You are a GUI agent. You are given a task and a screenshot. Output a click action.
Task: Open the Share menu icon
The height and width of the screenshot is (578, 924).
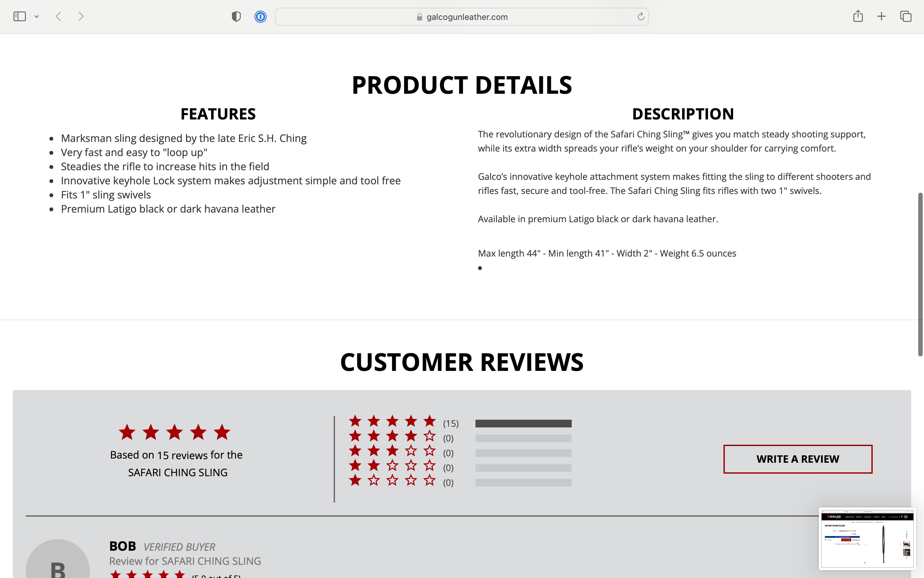tap(858, 16)
